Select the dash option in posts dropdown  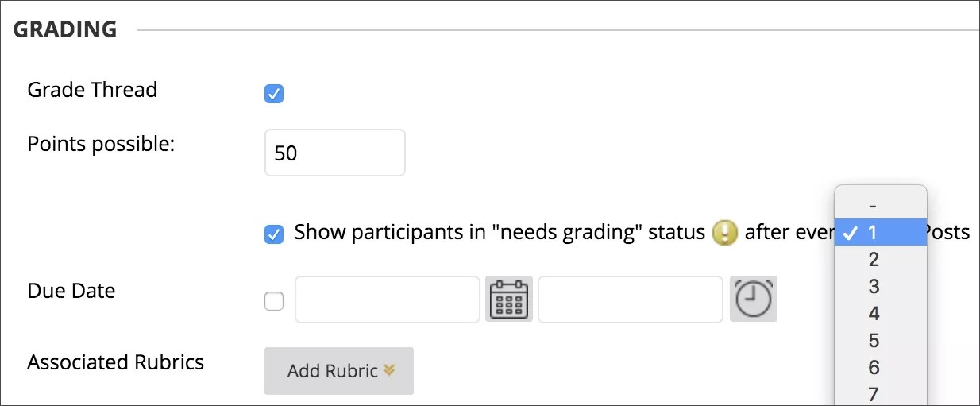(x=874, y=205)
